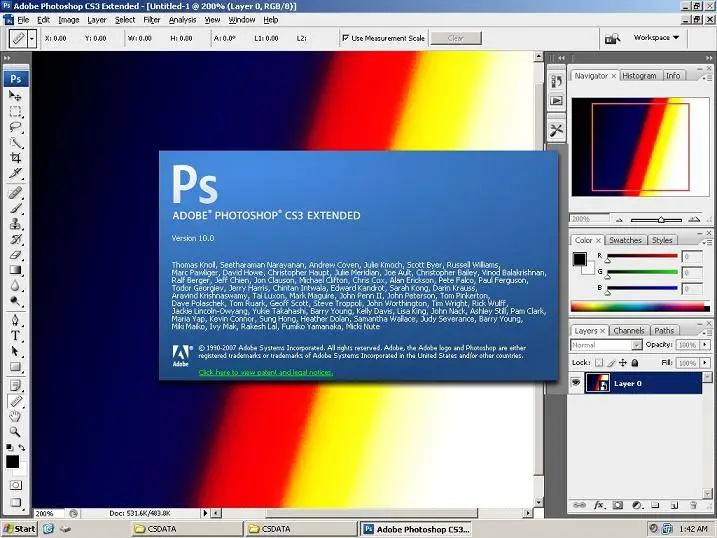Screen dimensions: 717x538
Task: Toggle Lock position
Action: tap(623, 363)
